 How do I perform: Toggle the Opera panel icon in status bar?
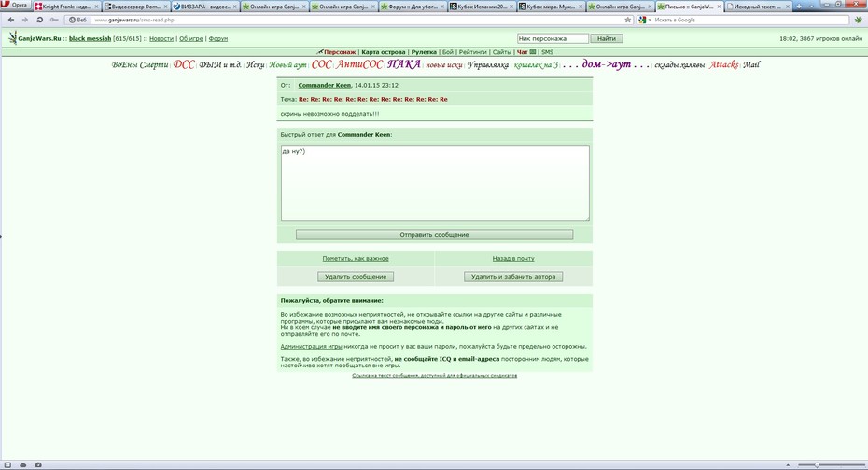coord(7,465)
